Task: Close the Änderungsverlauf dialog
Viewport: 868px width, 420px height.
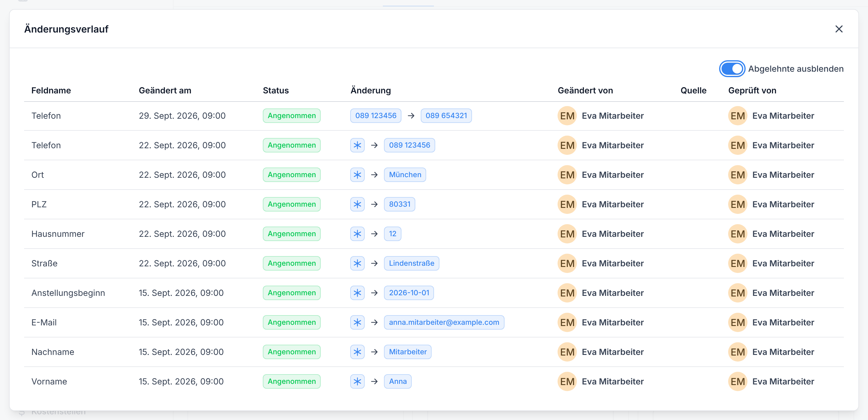Action: 839,29
